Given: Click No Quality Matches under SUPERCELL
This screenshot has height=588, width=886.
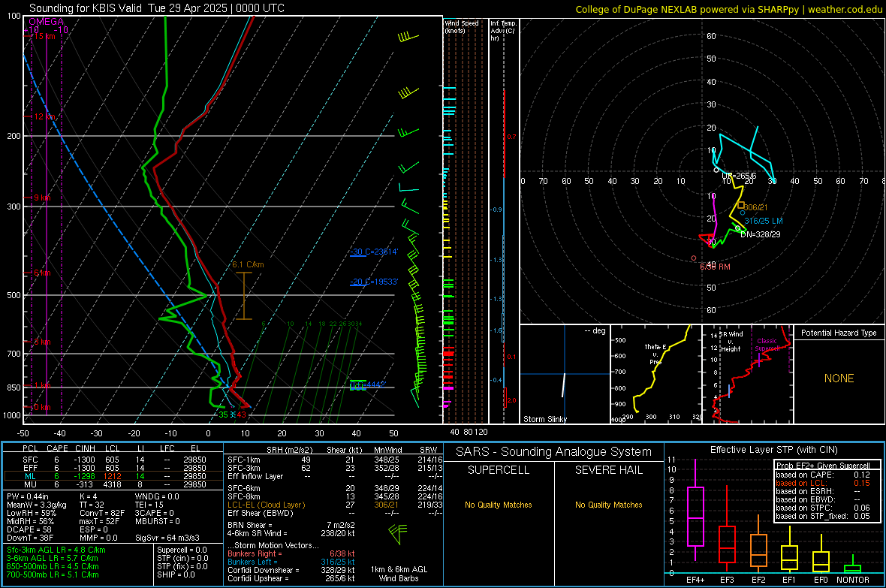Looking at the screenshot, I should pos(499,505).
